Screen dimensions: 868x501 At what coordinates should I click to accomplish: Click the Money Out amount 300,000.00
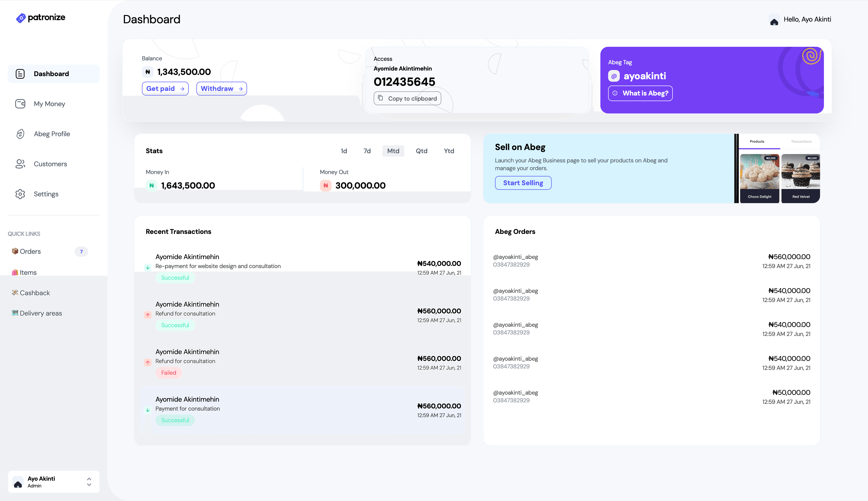[360, 185]
